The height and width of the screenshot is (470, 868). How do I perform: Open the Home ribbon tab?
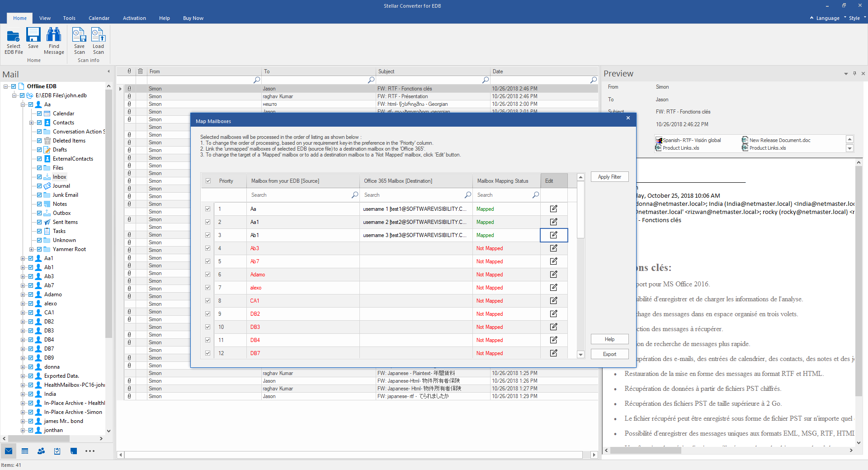pyautogui.click(x=20, y=18)
